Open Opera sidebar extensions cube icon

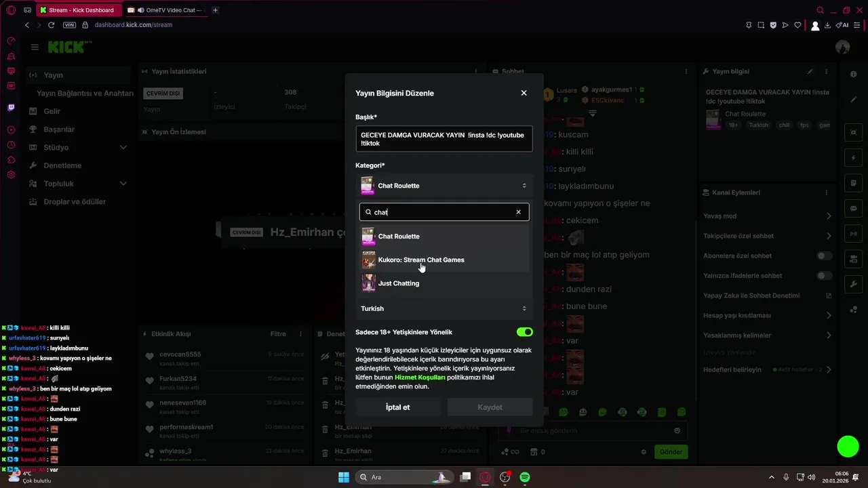[11, 160]
